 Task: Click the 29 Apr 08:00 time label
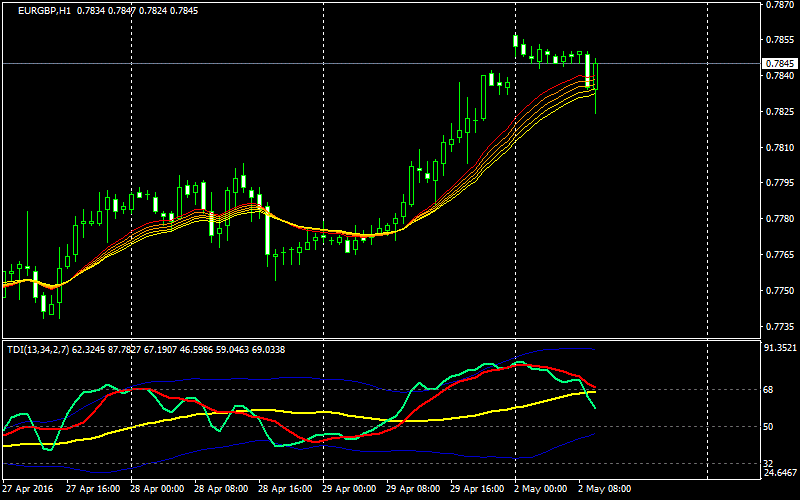click(x=413, y=489)
